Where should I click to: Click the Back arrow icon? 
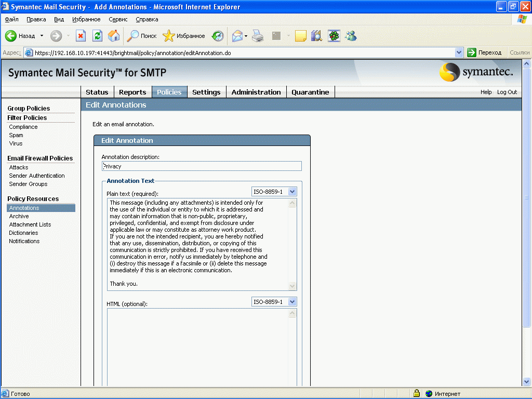pyautogui.click(x=11, y=36)
